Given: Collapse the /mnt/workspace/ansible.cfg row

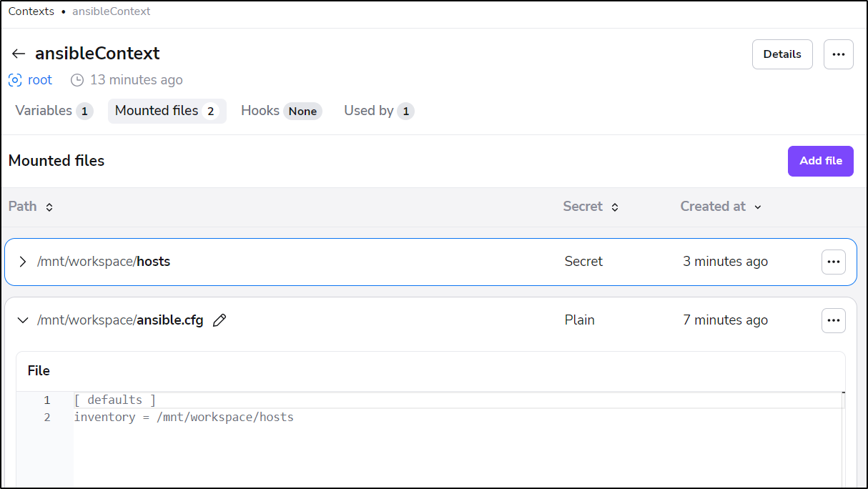Looking at the screenshot, I should point(22,320).
